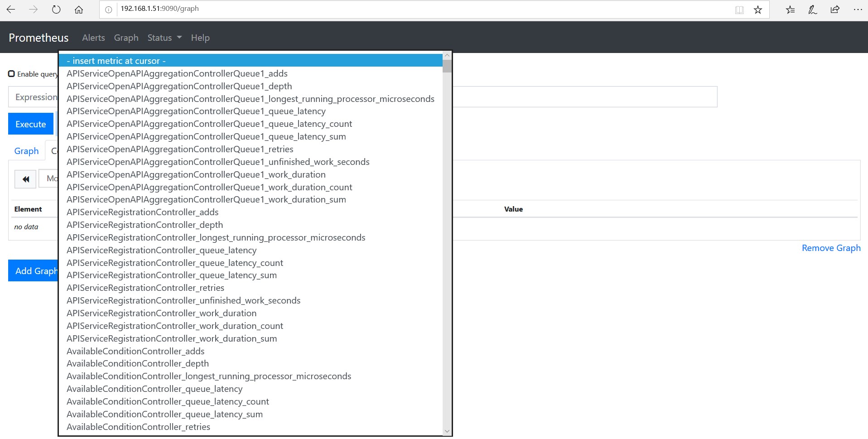The image size is (868, 439).
Task: Open the favorites hub
Action: [791, 10]
